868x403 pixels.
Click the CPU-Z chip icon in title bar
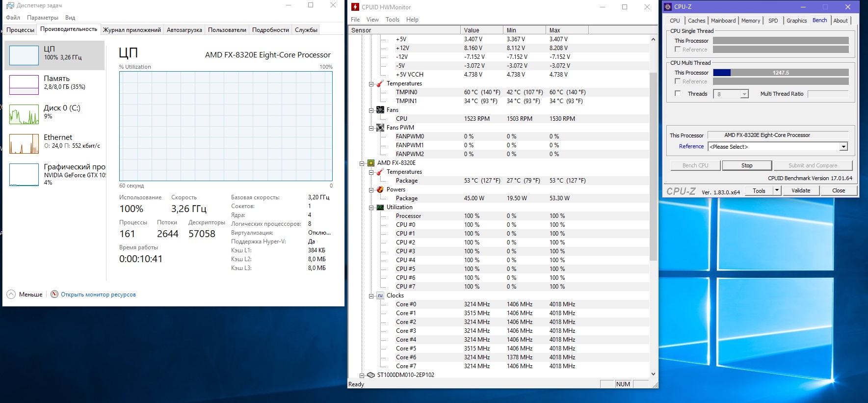(x=668, y=7)
